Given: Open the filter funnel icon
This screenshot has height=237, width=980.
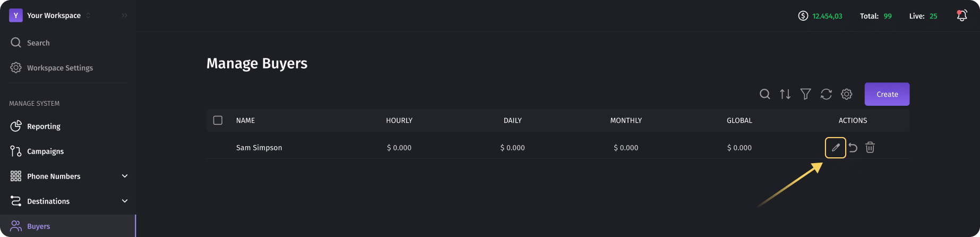Looking at the screenshot, I should (806, 94).
